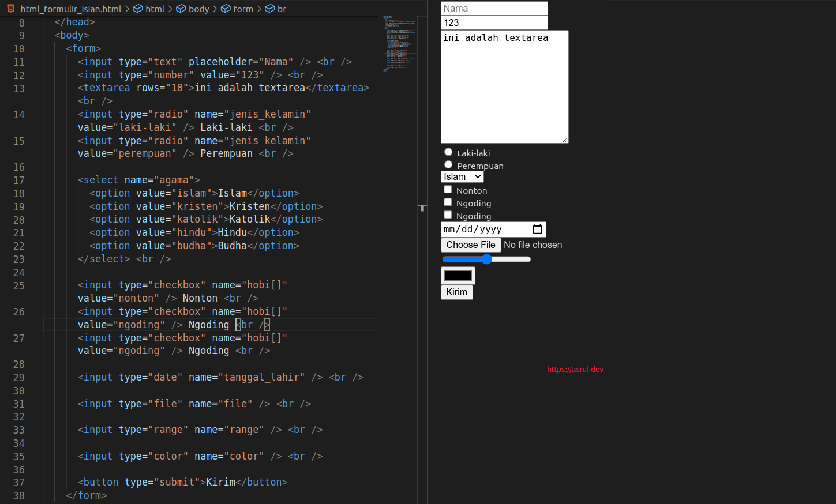Click 'Kristen' option text in code

click(x=250, y=206)
